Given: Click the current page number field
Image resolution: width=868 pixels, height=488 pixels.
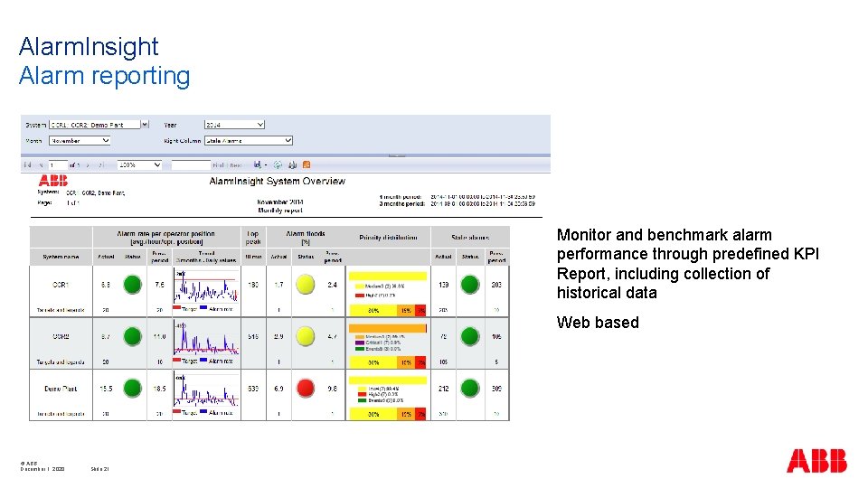Looking at the screenshot, I should (58, 164).
